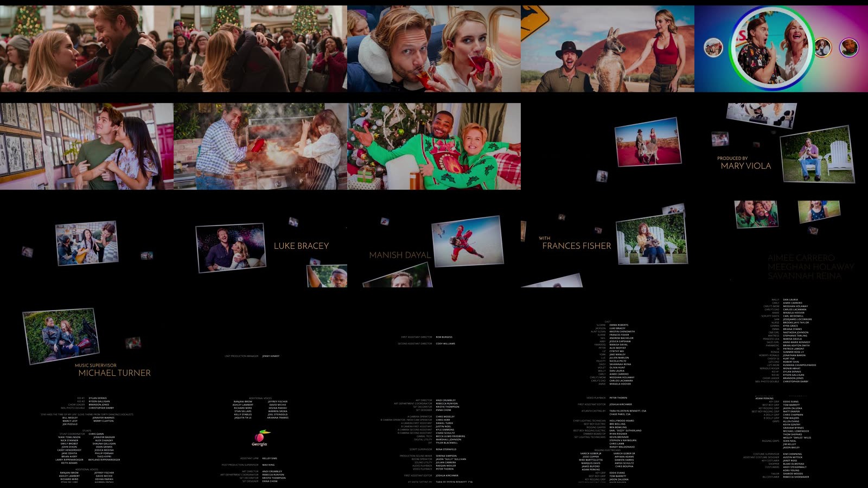Open the frame of the couple by the picture wall
This screenshot has width=868, height=488.
[87, 146]
